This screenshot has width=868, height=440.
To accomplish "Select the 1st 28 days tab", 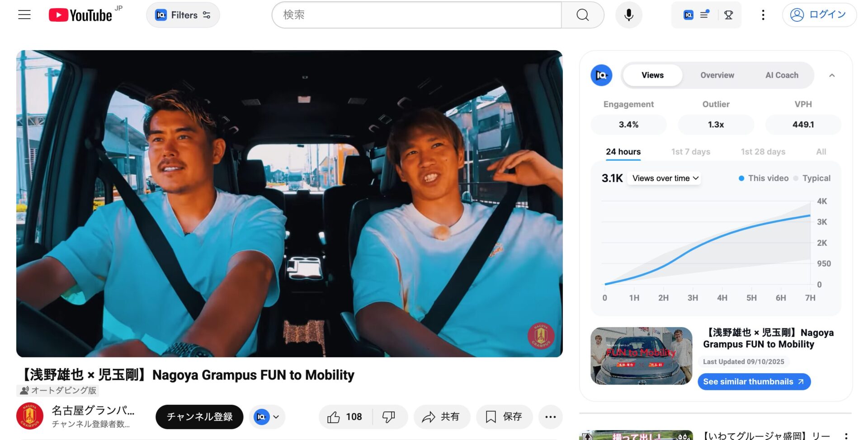I will pyautogui.click(x=763, y=152).
